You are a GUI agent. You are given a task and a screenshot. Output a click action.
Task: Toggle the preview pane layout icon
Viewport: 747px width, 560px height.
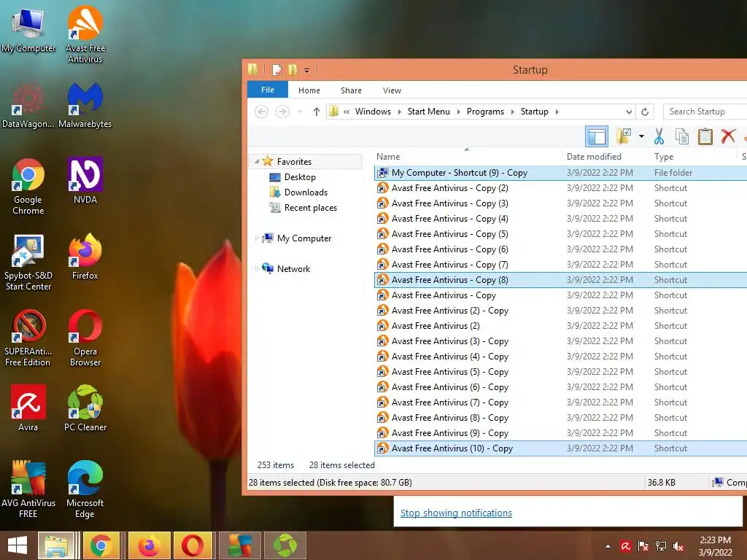(x=597, y=136)
